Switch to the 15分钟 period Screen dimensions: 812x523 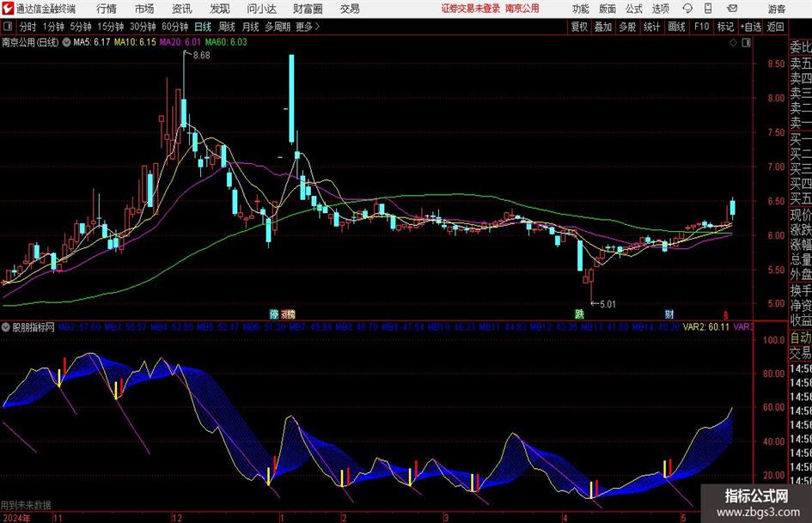coord(110,27)
